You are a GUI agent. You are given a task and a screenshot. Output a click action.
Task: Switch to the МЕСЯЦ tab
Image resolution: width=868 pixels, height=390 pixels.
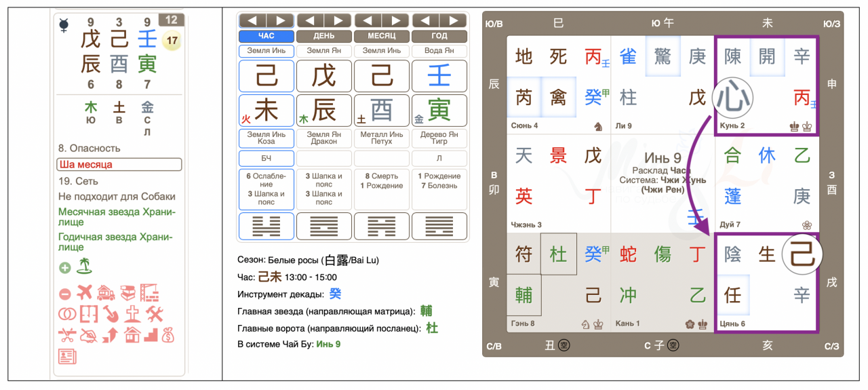click(x=381, y=37)
